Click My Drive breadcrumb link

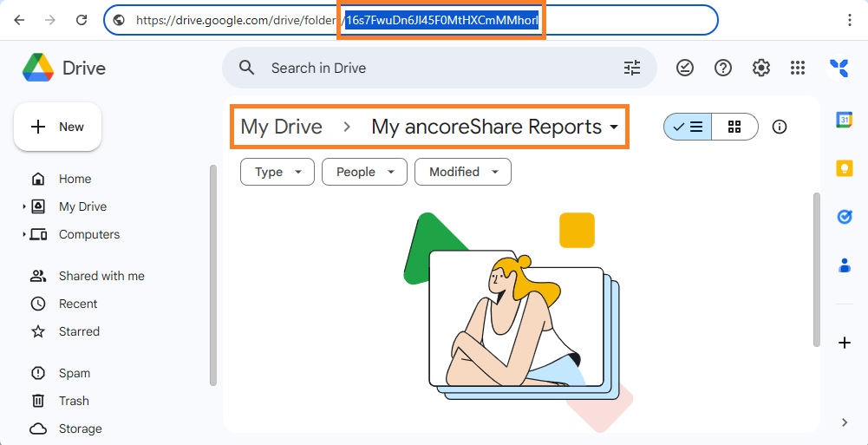point(281,127)
